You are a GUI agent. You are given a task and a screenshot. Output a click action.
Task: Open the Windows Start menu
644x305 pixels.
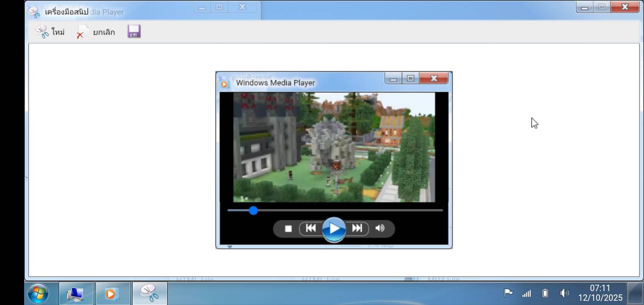tap(38, 293)
